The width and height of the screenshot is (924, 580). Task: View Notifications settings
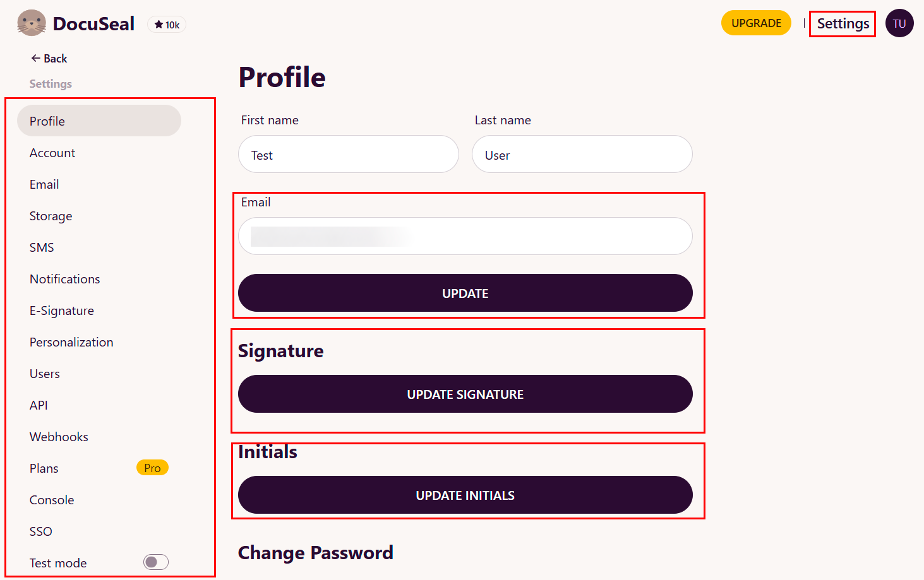(x=64, y=278)
